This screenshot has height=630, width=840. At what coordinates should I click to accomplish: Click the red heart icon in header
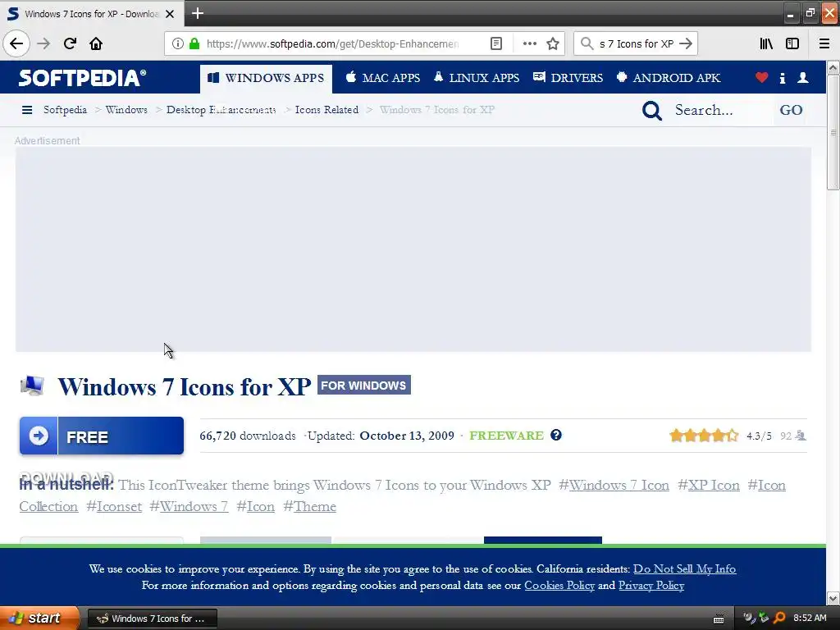coord(761,78)
